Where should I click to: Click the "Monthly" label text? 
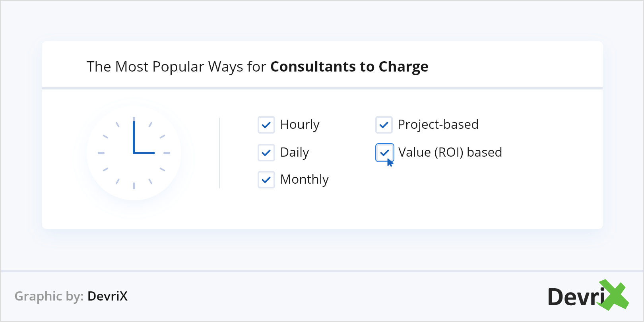tap(305, 180)
